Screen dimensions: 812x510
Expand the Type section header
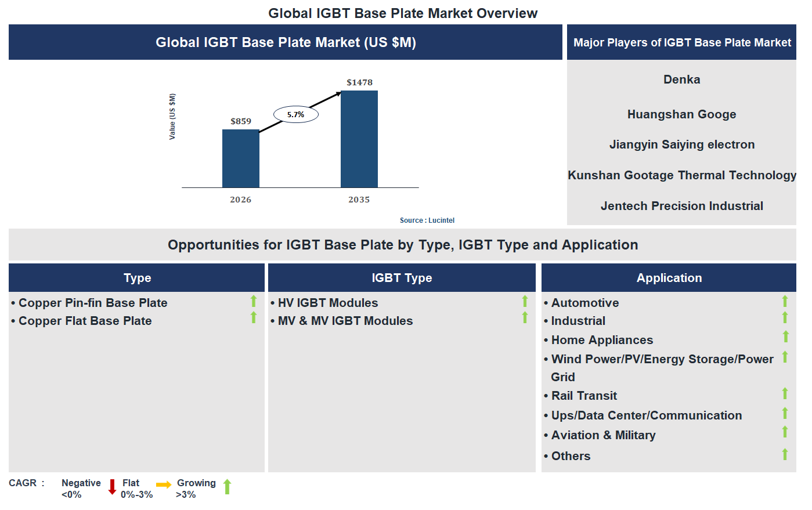(x=136, y=277)
